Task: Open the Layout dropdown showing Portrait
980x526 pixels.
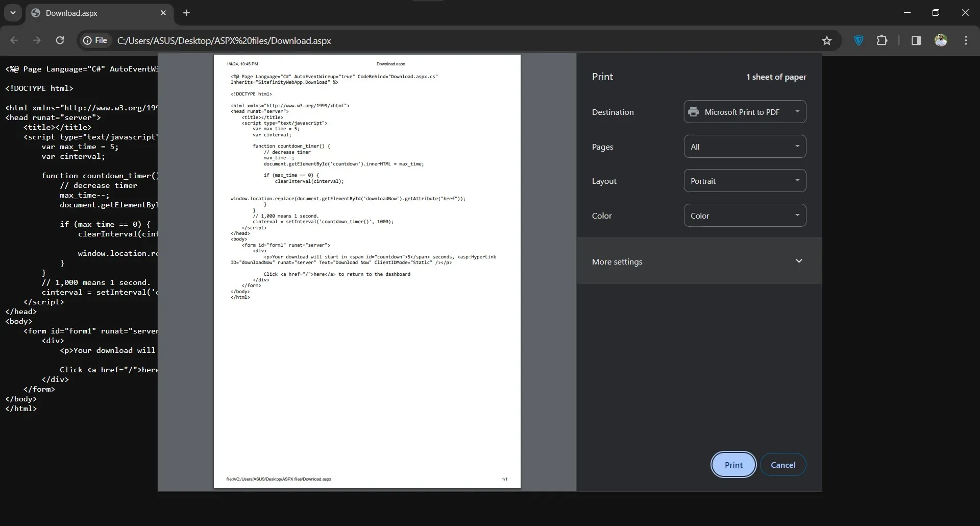Action: coord(745,180)
